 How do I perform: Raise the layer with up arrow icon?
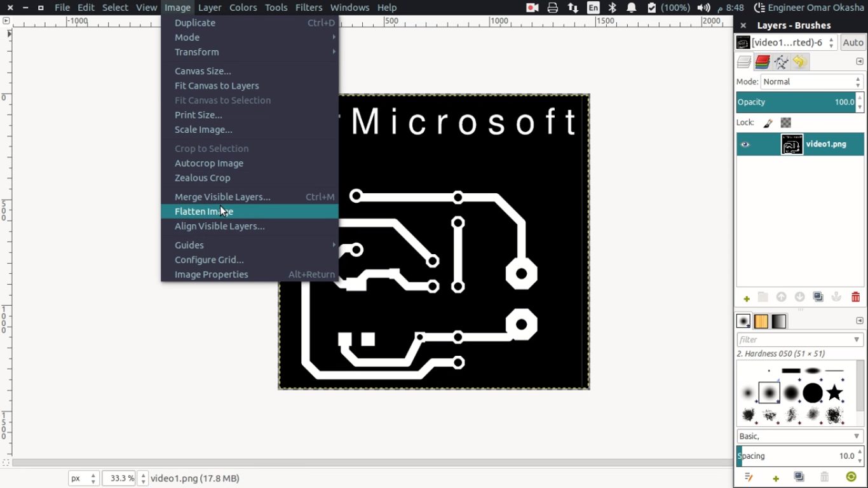click(782, 297)
